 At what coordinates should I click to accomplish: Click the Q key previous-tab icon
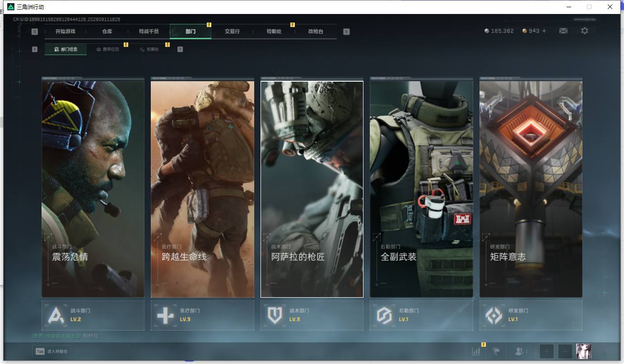pyautogui.click(x=35, y=32)
